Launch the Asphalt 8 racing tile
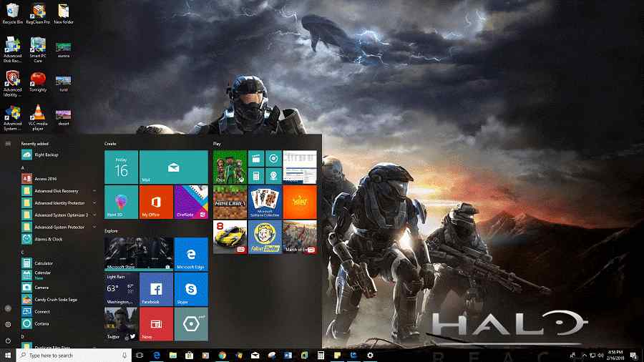The width and height of the screenshot is (644, 362). pos(230,237)
